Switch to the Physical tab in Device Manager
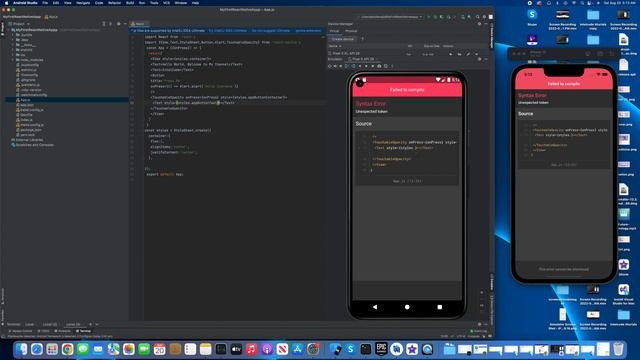The height and width of the screenshot is (360, 640). pyautogui.click(x=351, y=31)
